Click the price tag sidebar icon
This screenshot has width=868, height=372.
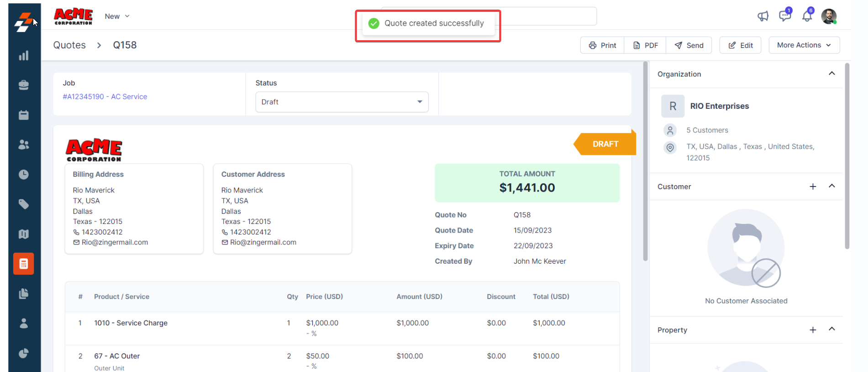pyautogui.click(x=24, y=204)
